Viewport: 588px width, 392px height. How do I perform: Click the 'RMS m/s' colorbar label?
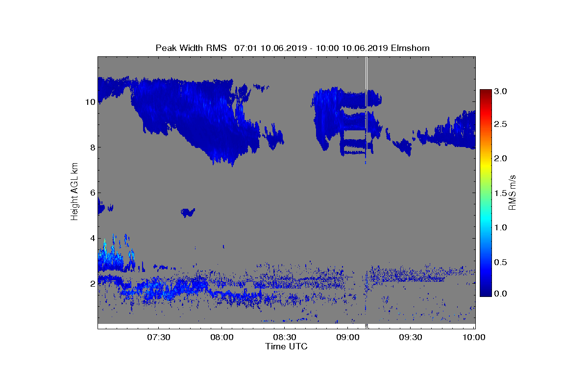[x=513, y=192]
